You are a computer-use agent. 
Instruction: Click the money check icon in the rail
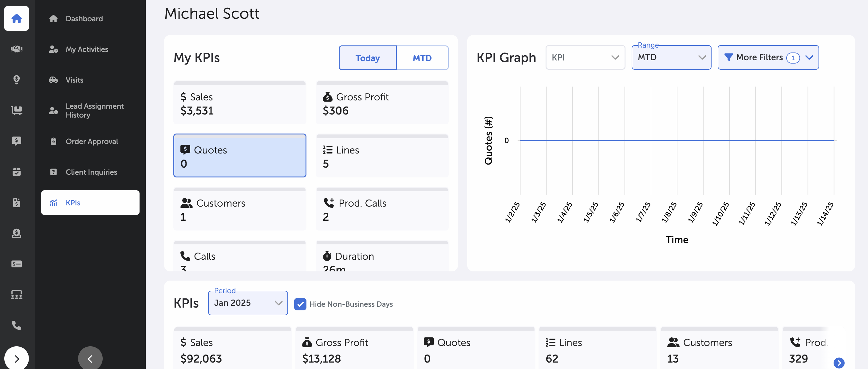click(17, 264)
